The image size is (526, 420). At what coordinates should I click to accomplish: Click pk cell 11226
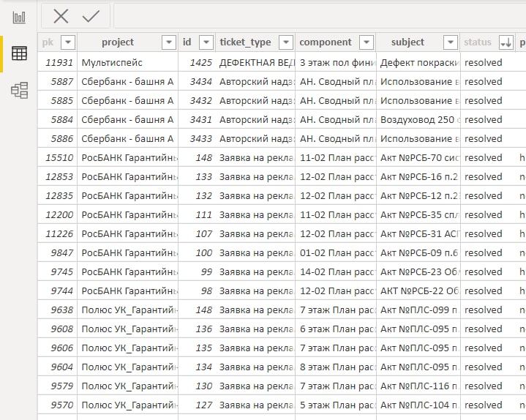(x=58, y=234)
